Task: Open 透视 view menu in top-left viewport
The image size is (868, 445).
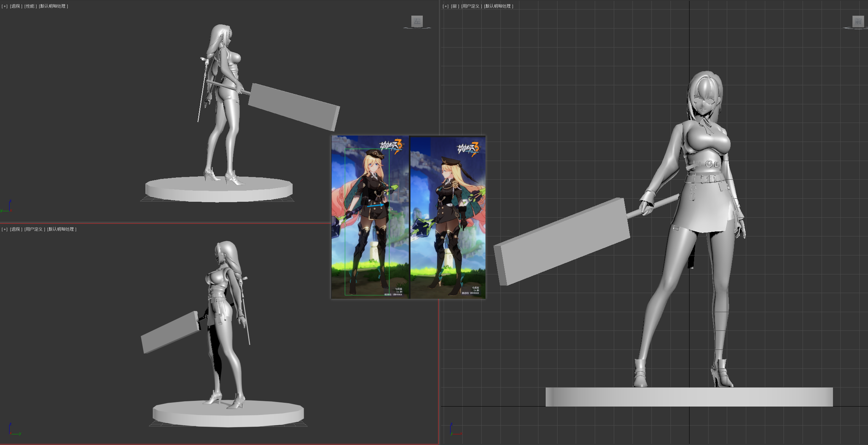Action: pyautogui.click(x=16, y=6)
